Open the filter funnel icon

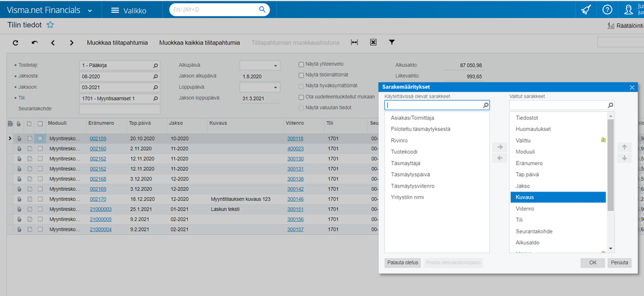point(391,43)
